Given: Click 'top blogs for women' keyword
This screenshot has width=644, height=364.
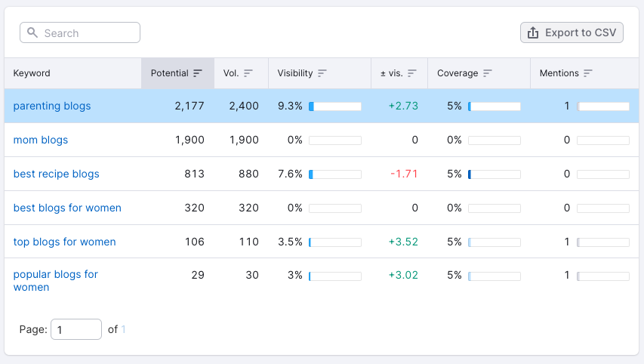Looking at the screenshot, I should (65, 242).
